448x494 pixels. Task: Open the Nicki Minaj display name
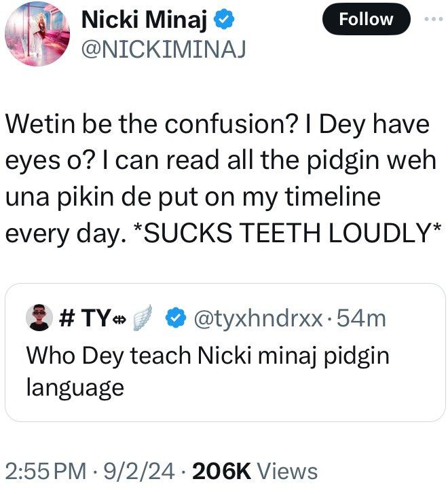point(145,20)
